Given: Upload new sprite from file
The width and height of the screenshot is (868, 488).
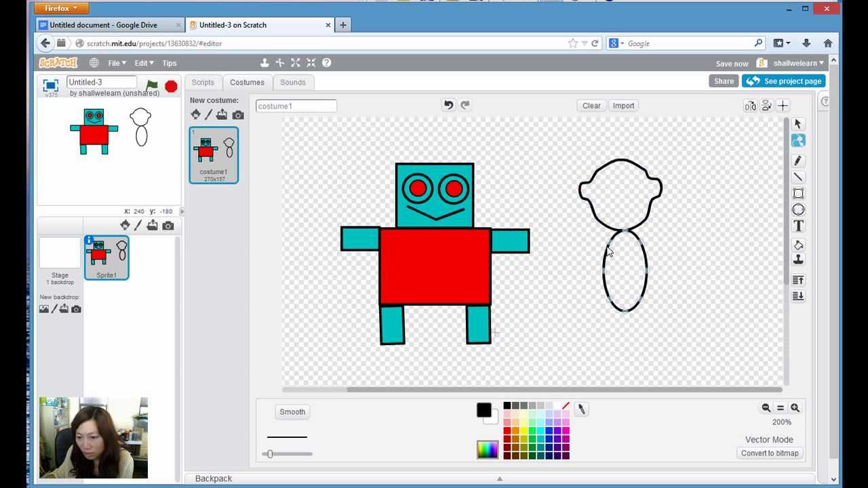Looking at the screenshot, I should (152, 225).
